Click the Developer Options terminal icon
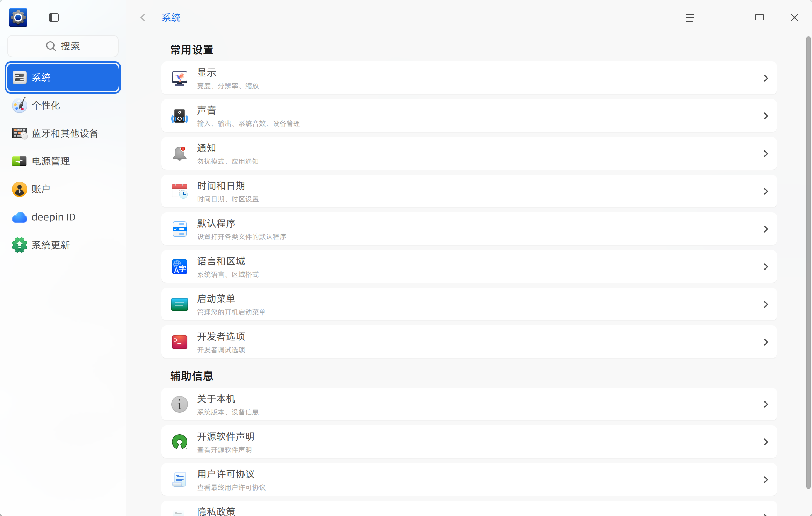 click(x=180, y=342)
